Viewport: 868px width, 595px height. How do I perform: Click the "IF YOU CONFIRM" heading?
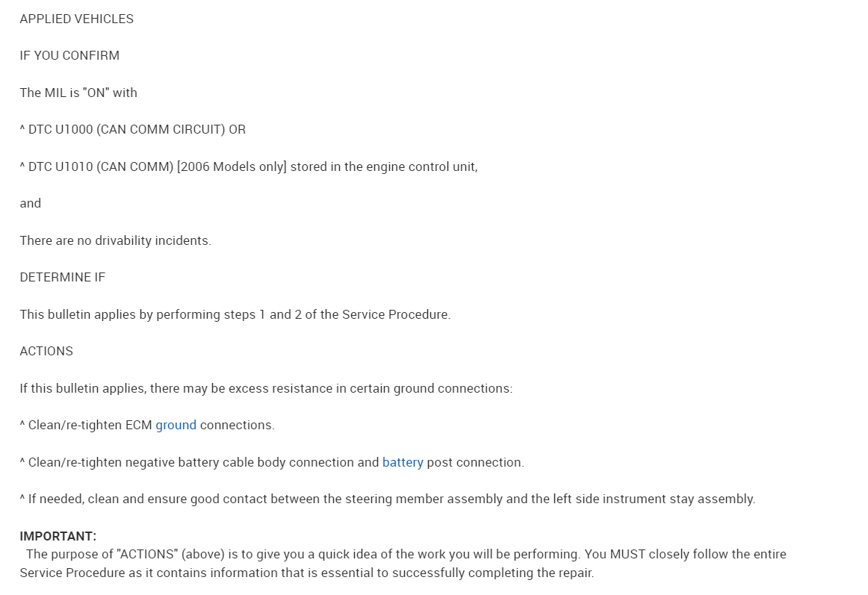click(x=69, y=56)
